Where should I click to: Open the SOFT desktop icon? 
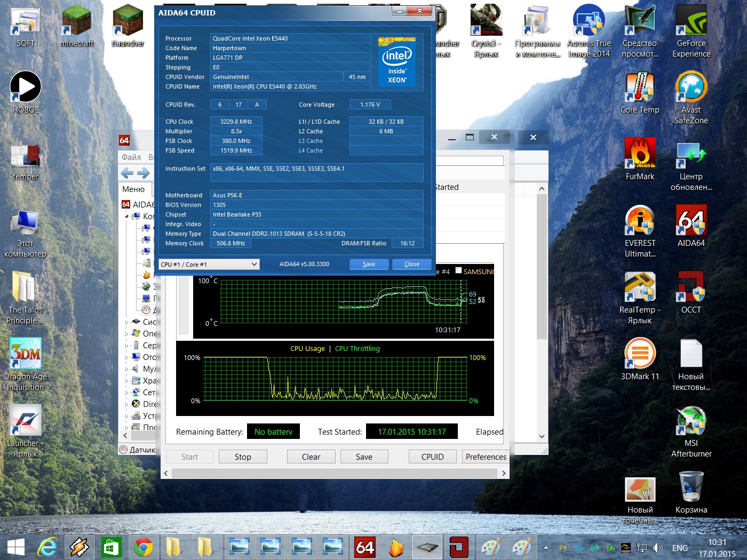25,26
